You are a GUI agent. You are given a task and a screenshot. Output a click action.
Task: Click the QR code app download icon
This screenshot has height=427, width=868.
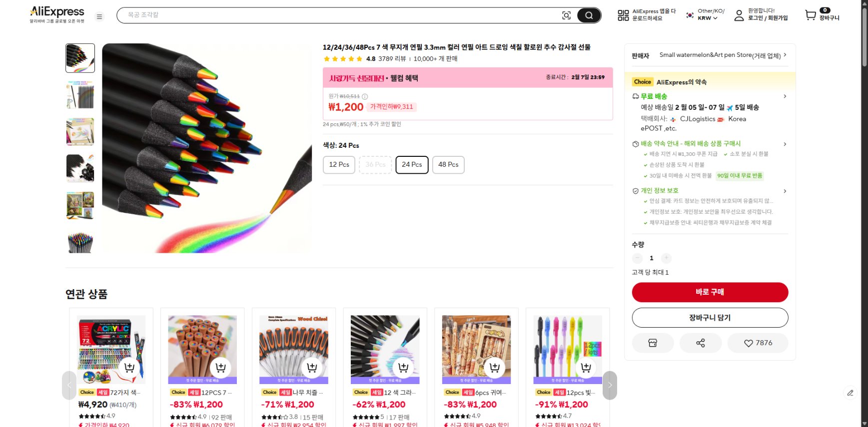click(623, 15)
